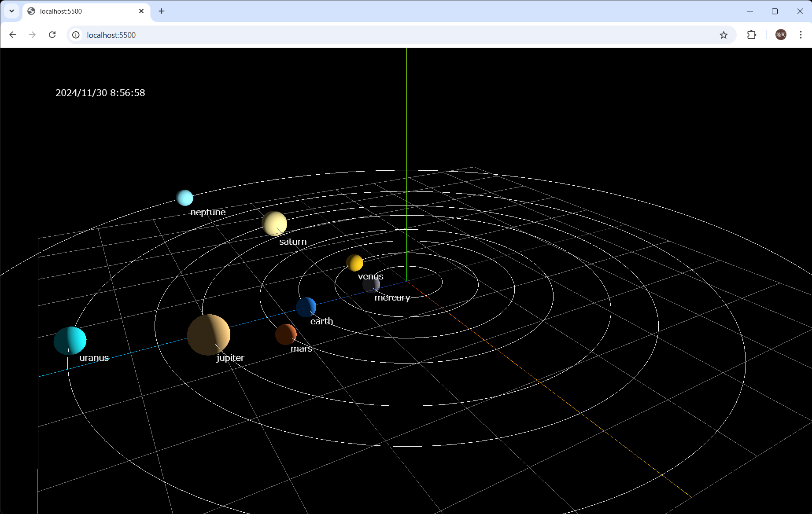Image resolution: width=812 pixels, height=514 pixels.
Task: Click the Neptune planet sphere
Action: (x=185, y=198)
